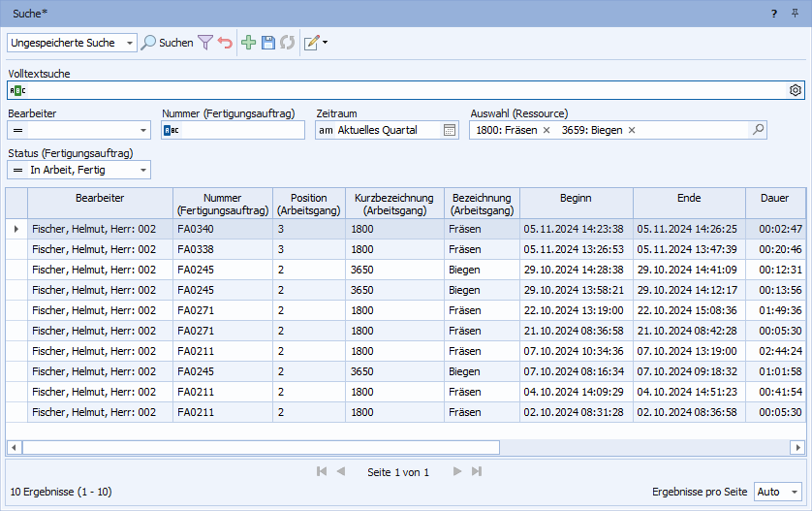812x511 pixels.
Task: Open the calendar picker in Zeitraum field
Action: pyautogui.click(x=450, y=130)
